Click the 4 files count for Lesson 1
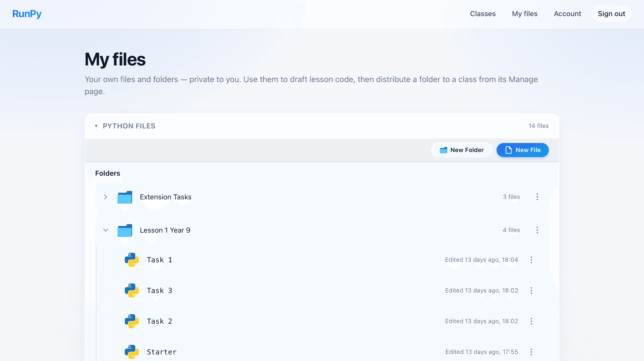The height and width of the screenshot is (361, 644). tap(511, 230)
